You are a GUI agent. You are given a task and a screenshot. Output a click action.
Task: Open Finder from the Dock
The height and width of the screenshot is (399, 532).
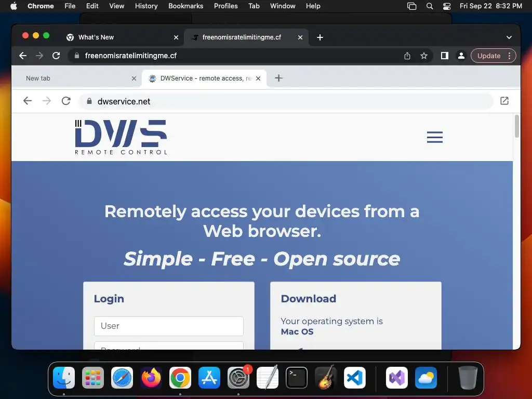(x=64, y=378)
